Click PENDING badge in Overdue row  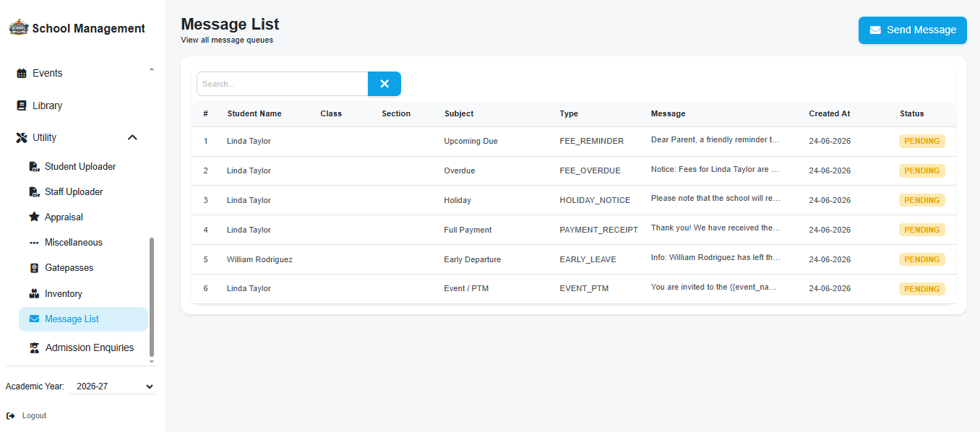pos(922,170)
